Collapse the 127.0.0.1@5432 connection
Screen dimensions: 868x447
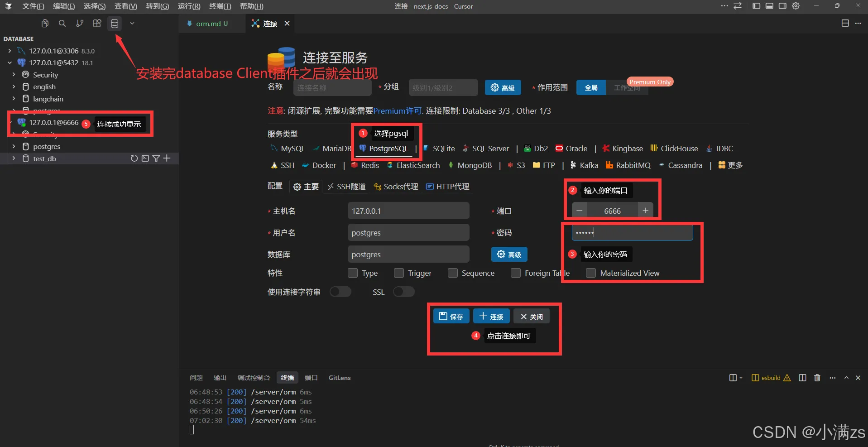click(x=10, y=63)
